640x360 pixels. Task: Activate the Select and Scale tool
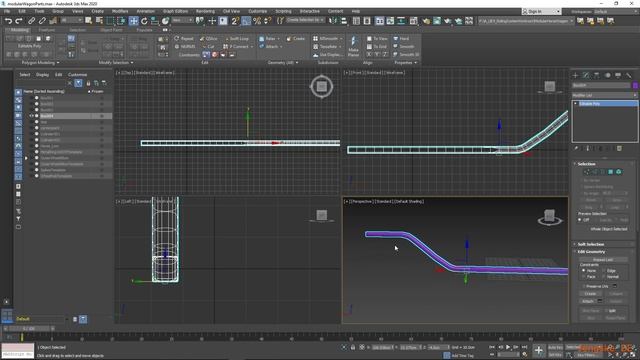(x=155, y=21)
